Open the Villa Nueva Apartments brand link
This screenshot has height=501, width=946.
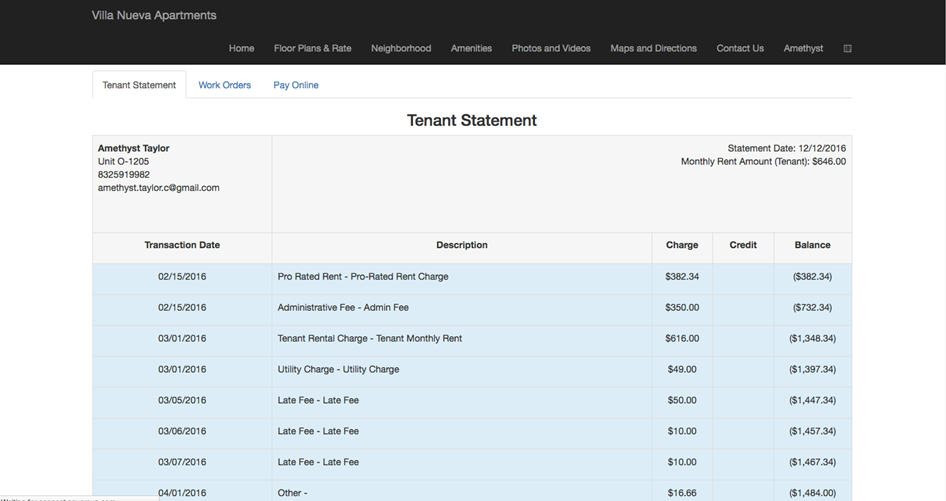click(x=154, y=16)
